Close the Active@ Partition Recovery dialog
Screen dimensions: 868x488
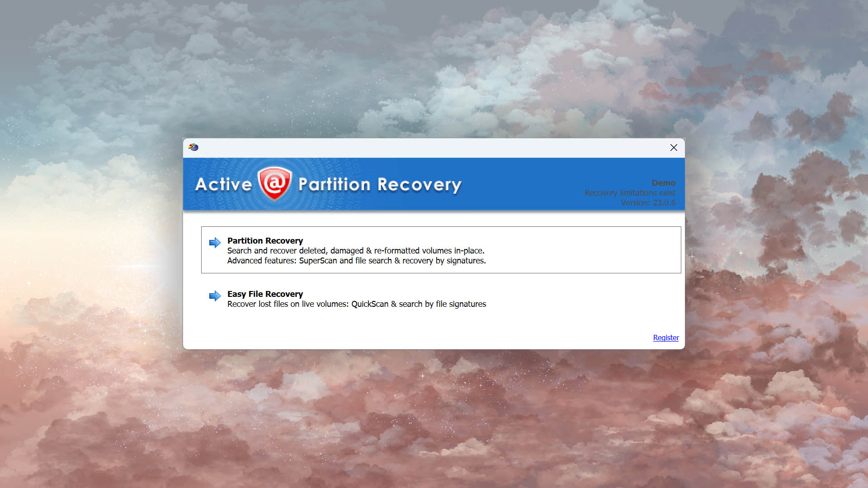pos(674,148)
